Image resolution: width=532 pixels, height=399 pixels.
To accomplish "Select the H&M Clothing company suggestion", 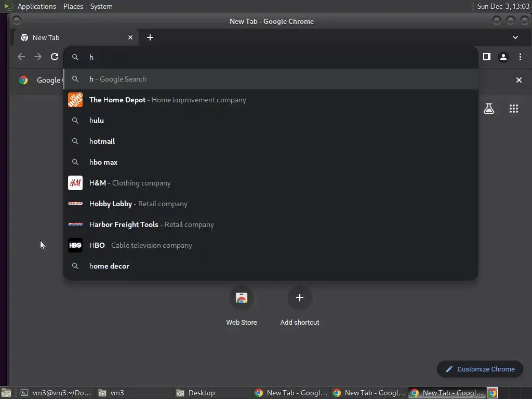I will tap(271, 183).
